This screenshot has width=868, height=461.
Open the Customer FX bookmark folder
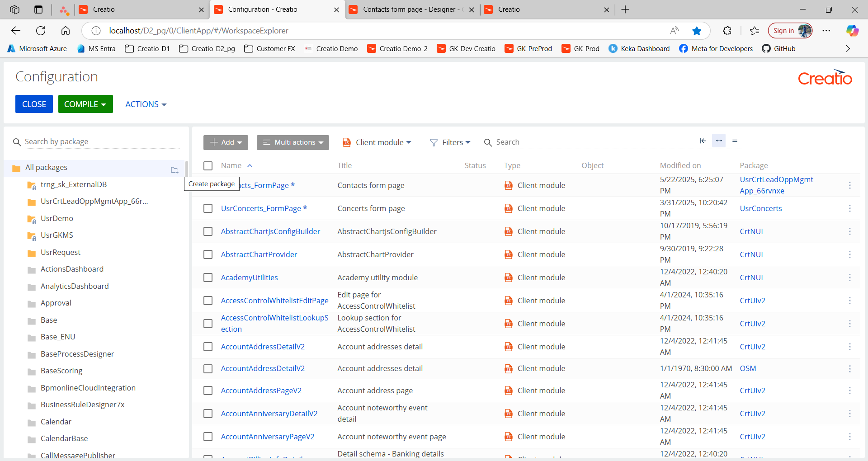pyautogui.click(x=269, y=49)
